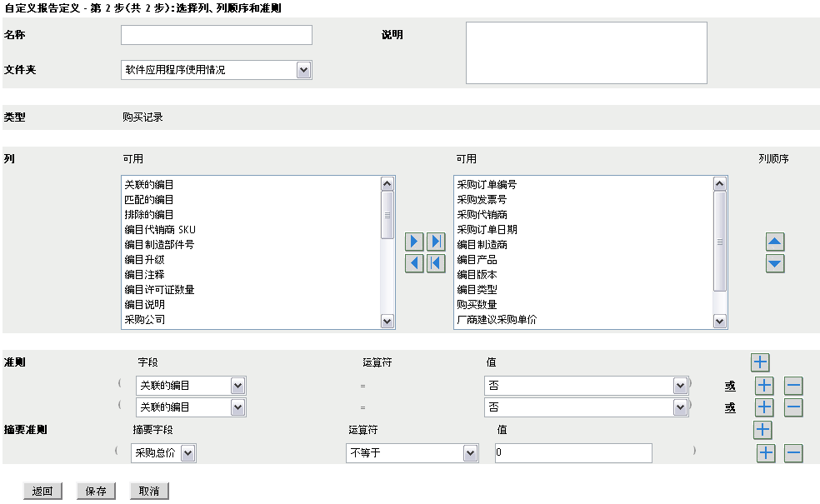820x504 pixels.
Task: Remove first 关联的编目 criterion with minus
Action: (793, 386)
